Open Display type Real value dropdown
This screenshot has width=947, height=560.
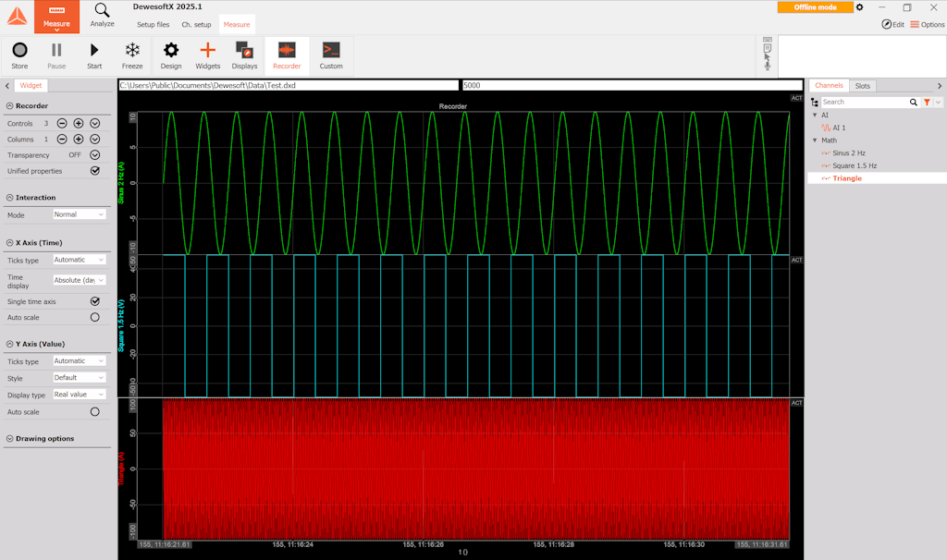(x=80, y=395)
